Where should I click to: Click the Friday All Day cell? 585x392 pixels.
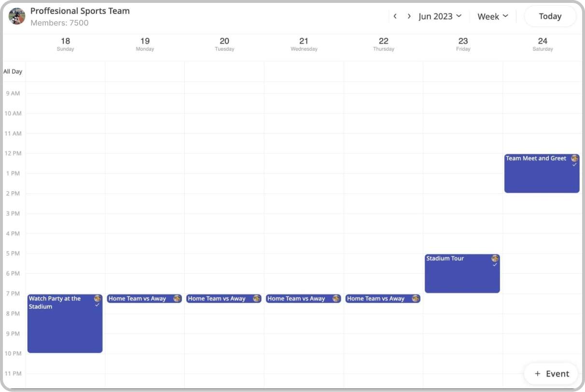click(x=463, y=71)
